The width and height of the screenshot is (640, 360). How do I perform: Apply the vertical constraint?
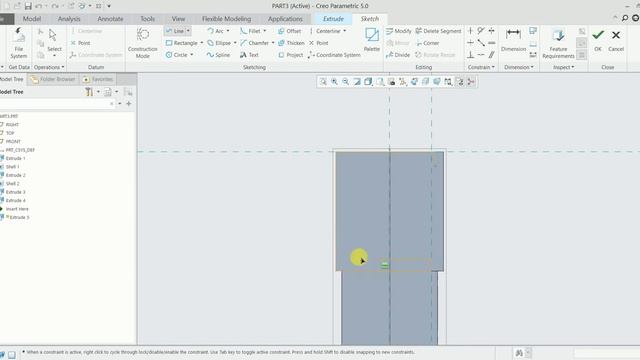(471, 31)
